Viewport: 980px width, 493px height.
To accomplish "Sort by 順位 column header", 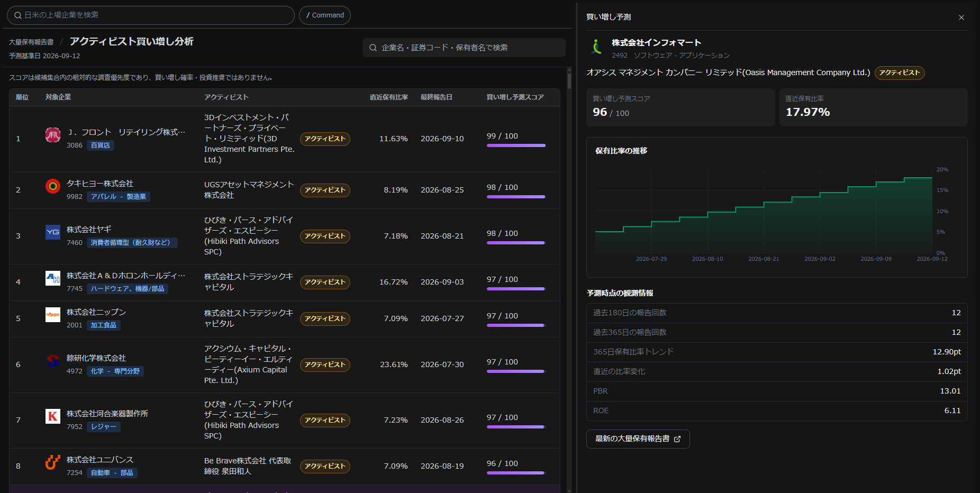I will [x=22, y=97].
